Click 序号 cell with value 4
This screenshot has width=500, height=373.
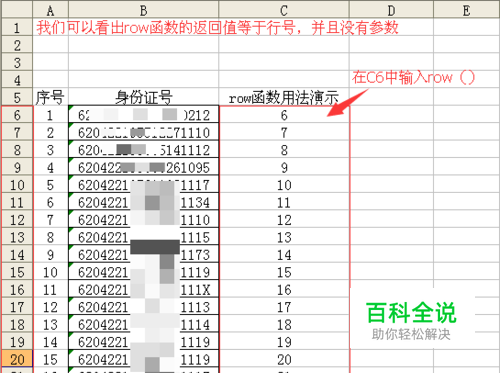point(50,167)
